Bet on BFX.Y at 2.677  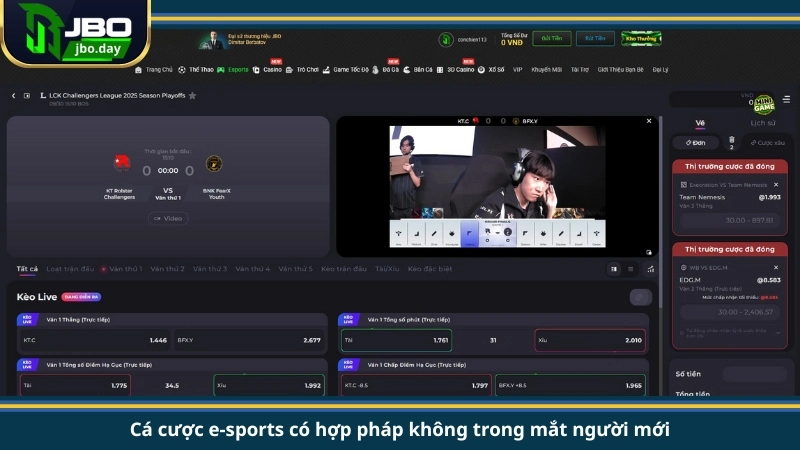point(249,340)
